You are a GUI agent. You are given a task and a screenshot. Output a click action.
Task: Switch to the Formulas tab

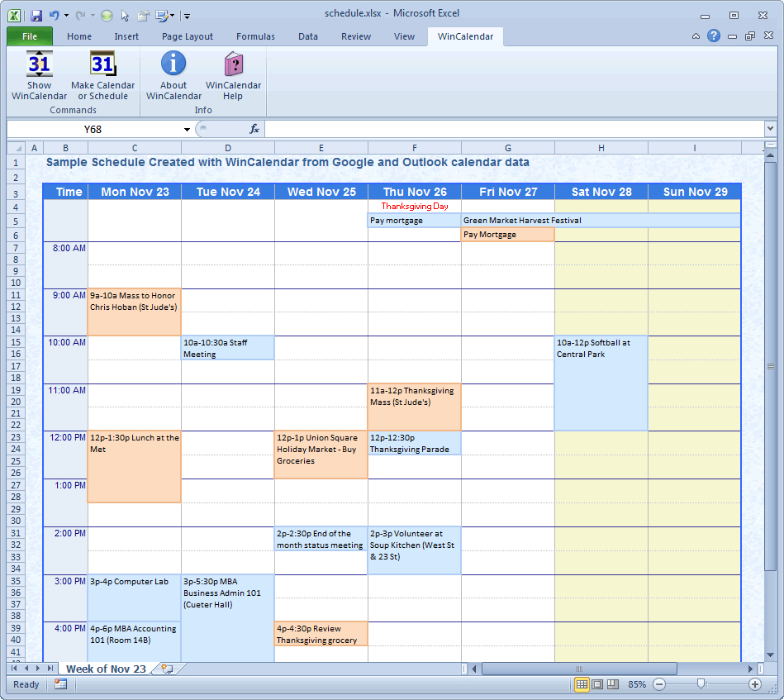pos(255,36)
